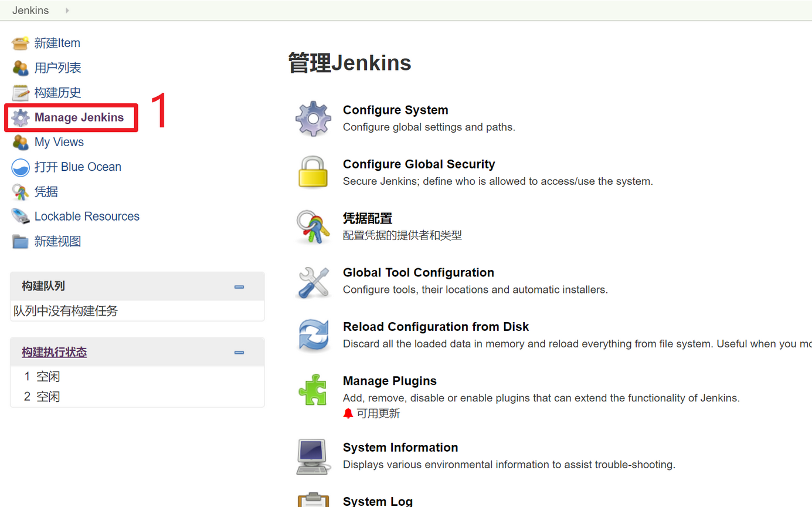This screenshot has height=507, width=812.
Task: Open System Log page
Action: [378, 501]
